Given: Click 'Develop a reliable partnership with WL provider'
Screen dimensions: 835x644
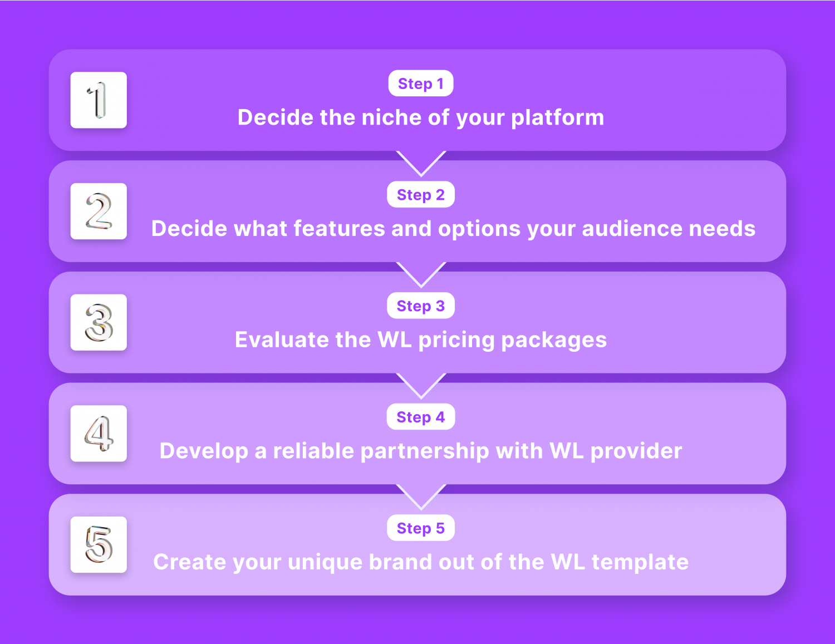Looking at the screenshot, I should tap(421, 451).
